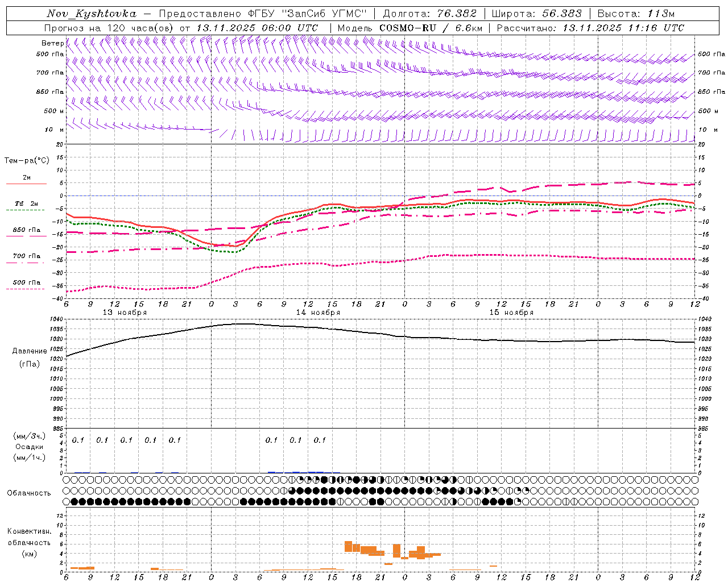728x582 pixels.
Task: Click the '(мм/1ч.)' precipitation unit label
Action: pos(30,458)
